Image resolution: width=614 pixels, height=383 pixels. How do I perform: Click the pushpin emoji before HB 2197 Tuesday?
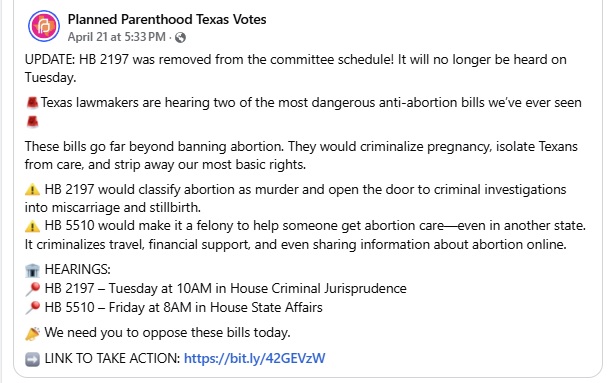click(33, 289)
